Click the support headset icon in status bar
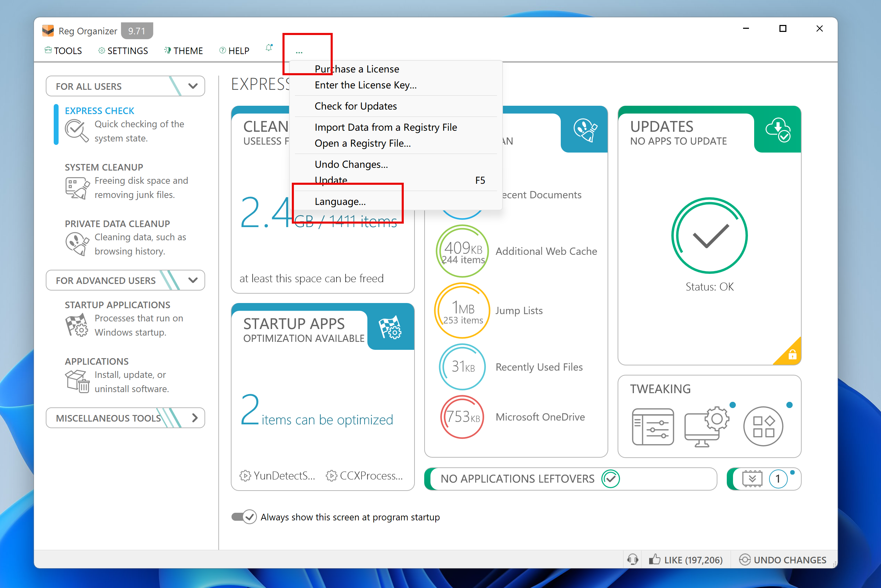This screenshot has height=588, width=881. (633, 560)
